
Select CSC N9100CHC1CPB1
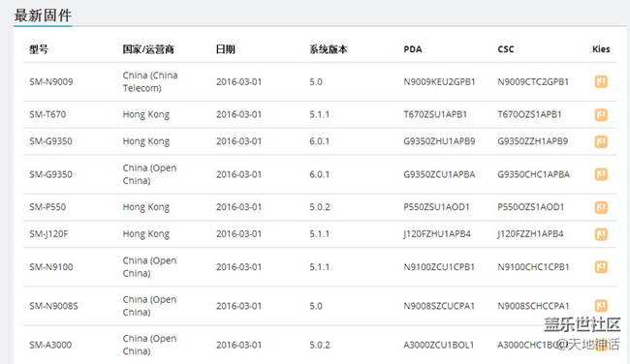(x=533, y=267)
